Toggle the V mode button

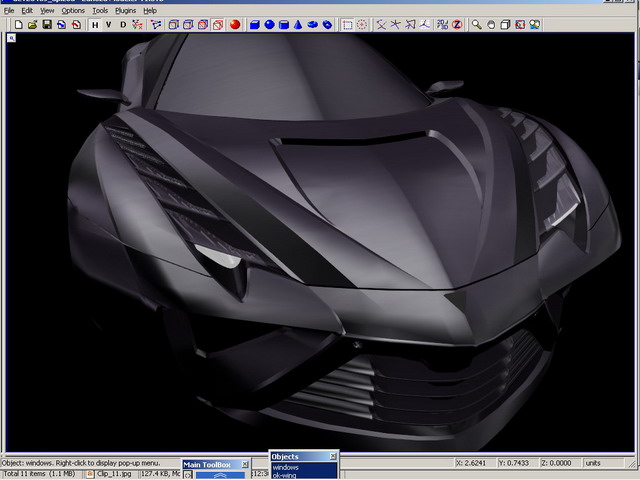109,24
